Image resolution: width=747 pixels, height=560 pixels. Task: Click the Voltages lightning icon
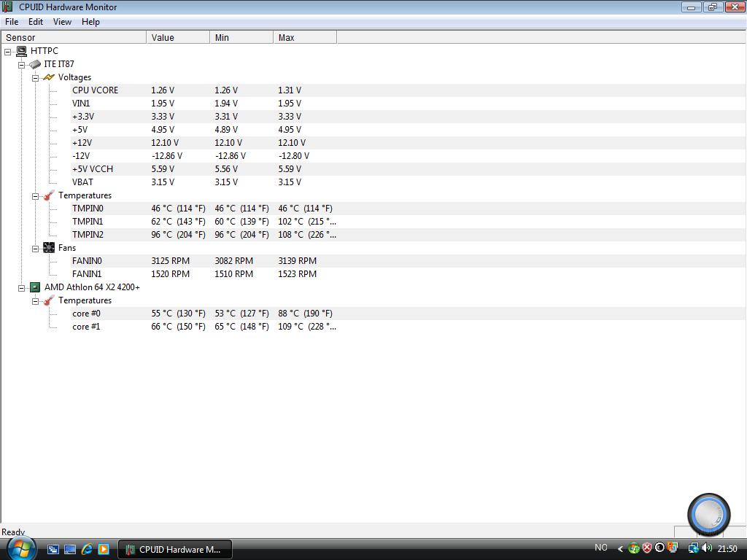[49, 77]
